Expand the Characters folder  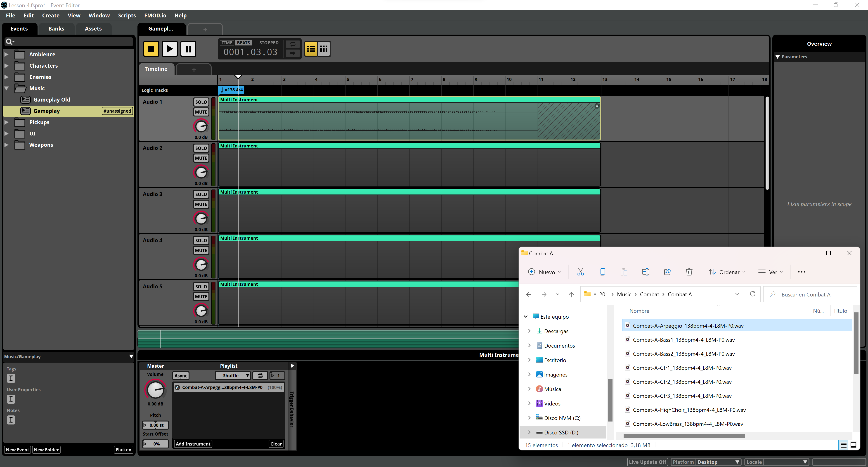(6, 66)
